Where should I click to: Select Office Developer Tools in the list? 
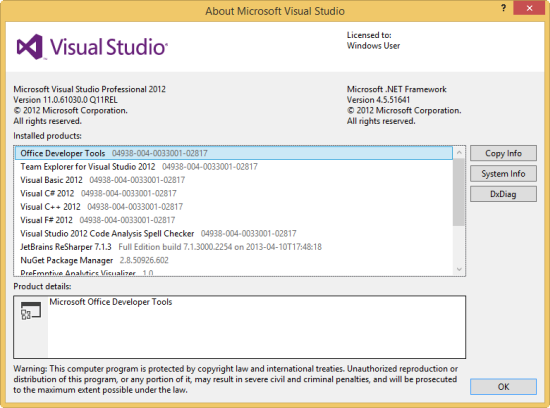pyautogui.click(x=234, y=153)
